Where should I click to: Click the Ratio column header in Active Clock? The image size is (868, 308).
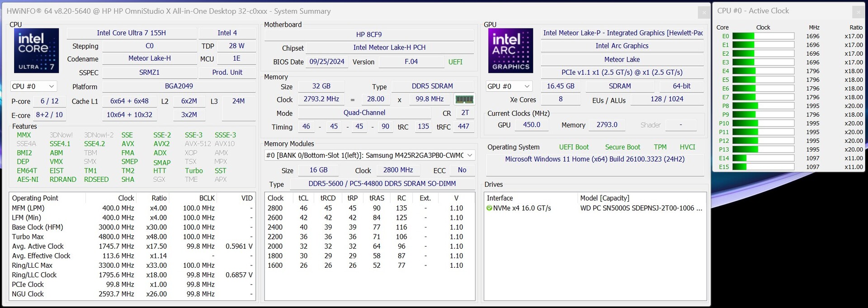click(x=856, y=28)
